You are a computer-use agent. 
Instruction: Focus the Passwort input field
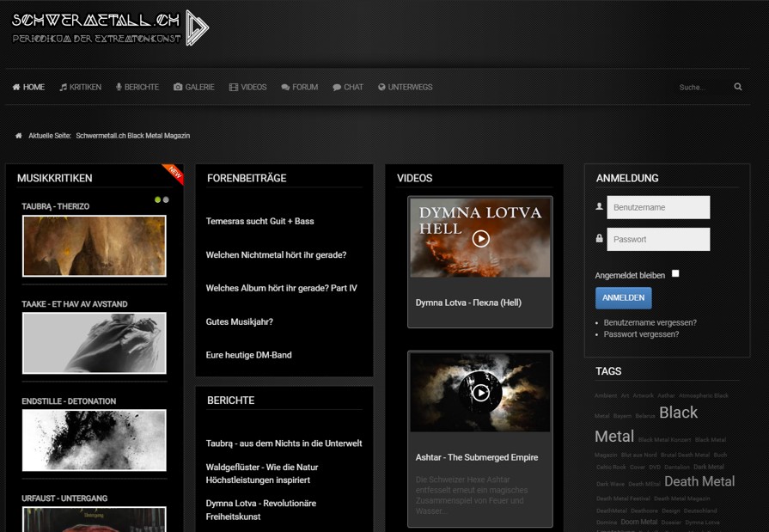tap(658, 239)
